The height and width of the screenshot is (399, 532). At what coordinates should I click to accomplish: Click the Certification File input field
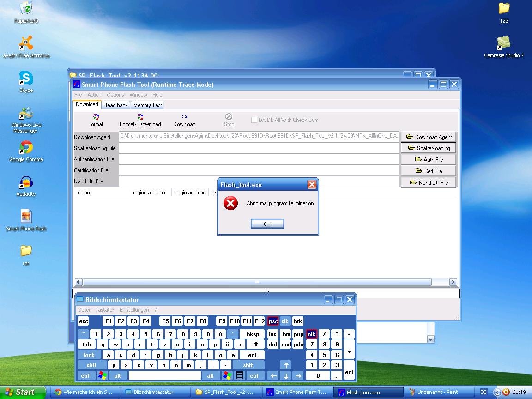point(259,170)
